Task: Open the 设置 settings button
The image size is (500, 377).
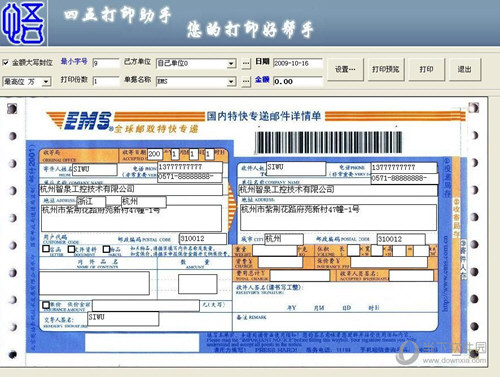Action: click(x=345, y=69)
